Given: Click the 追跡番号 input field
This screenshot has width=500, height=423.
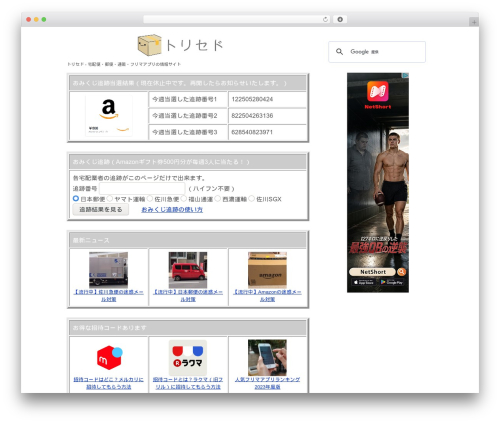Looking at the screenshot, I should pos(142,188).
